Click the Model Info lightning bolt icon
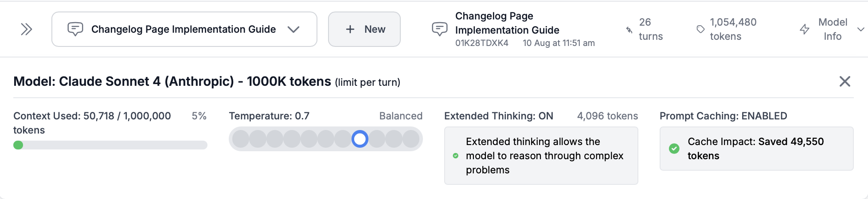Viewport: 868px width, 199px height. (x=804, y=30)
